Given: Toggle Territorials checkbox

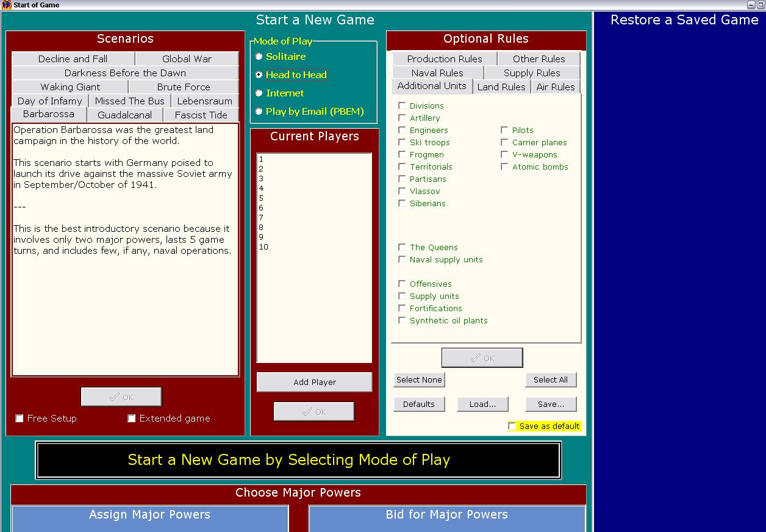Looking at the screenshot, I should click(402, 167).
